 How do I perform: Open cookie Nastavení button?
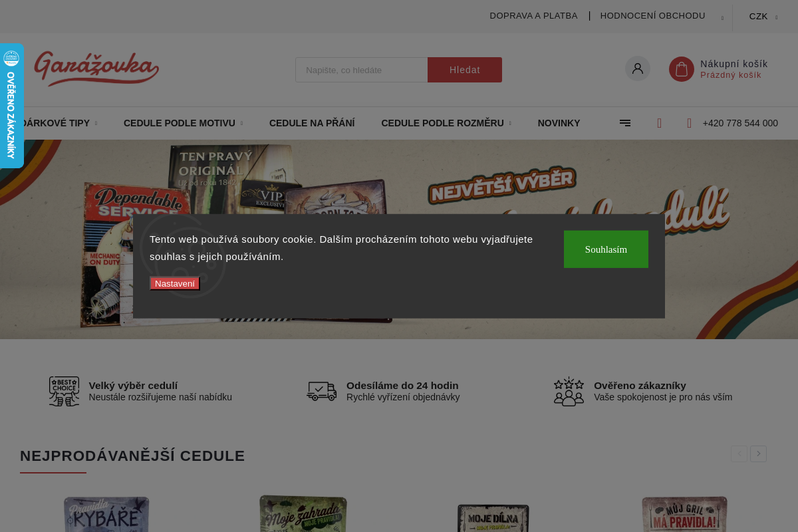(x=174, y=284)
